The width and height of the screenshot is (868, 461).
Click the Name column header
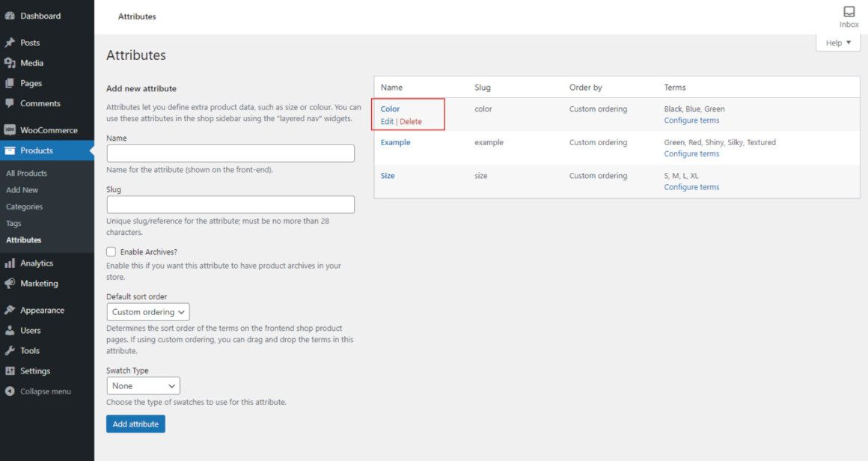pyautogui.click(x=391, y=88)
